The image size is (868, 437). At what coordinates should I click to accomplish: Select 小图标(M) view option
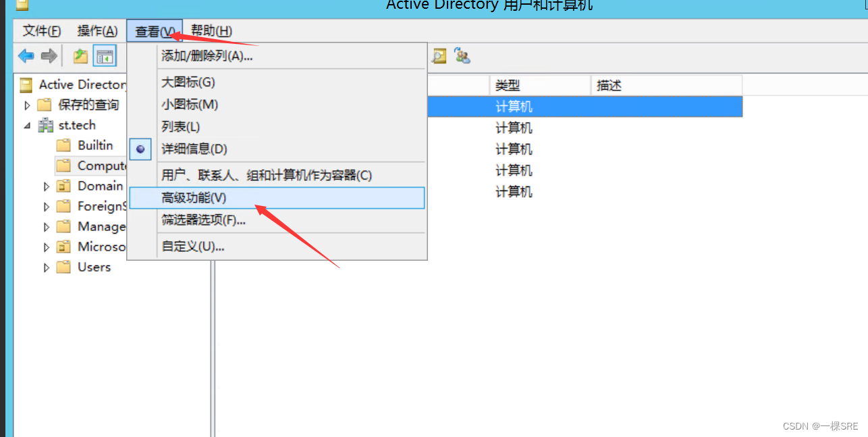(277, 105)
